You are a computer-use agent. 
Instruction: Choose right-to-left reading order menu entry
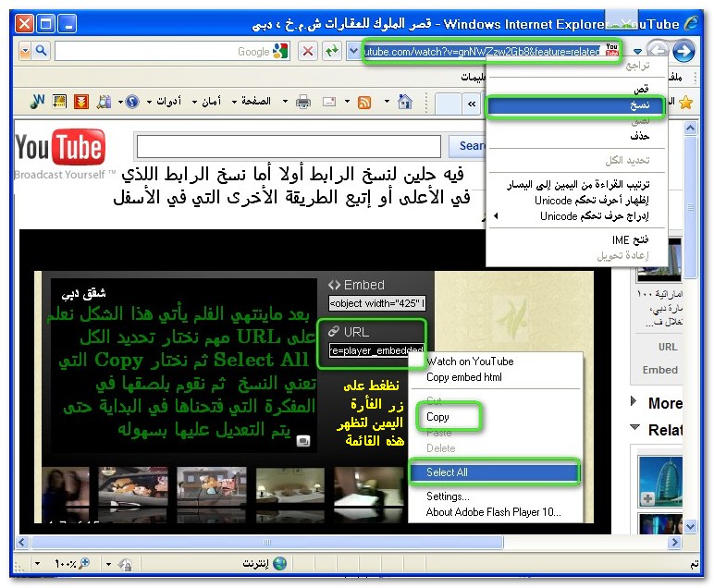[x=576, y=184]
